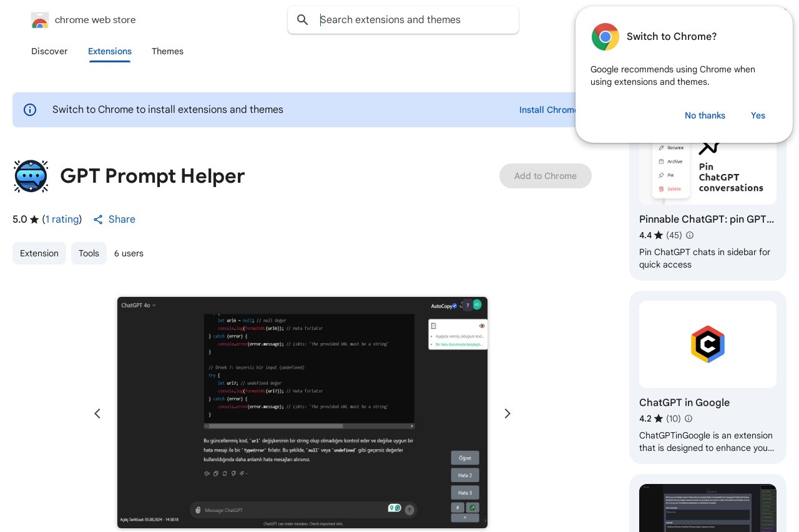Click the 6 users text
Viewport: 799px width, 532px height.
pos(129,253)
